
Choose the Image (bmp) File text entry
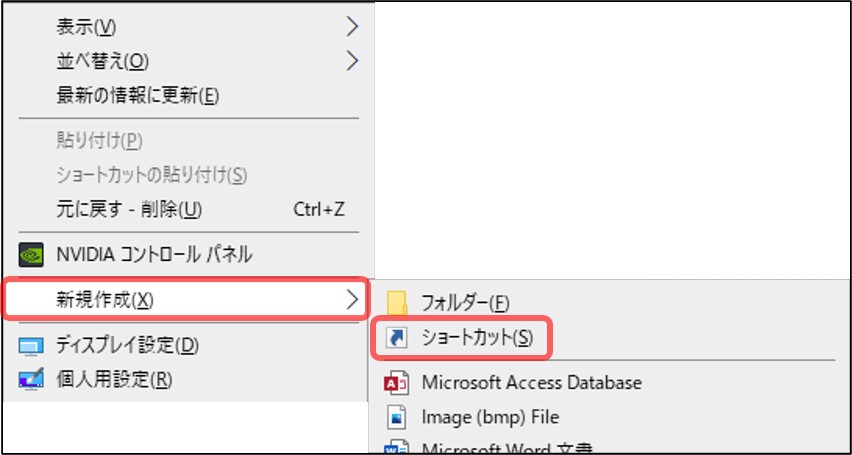(490, 417)
